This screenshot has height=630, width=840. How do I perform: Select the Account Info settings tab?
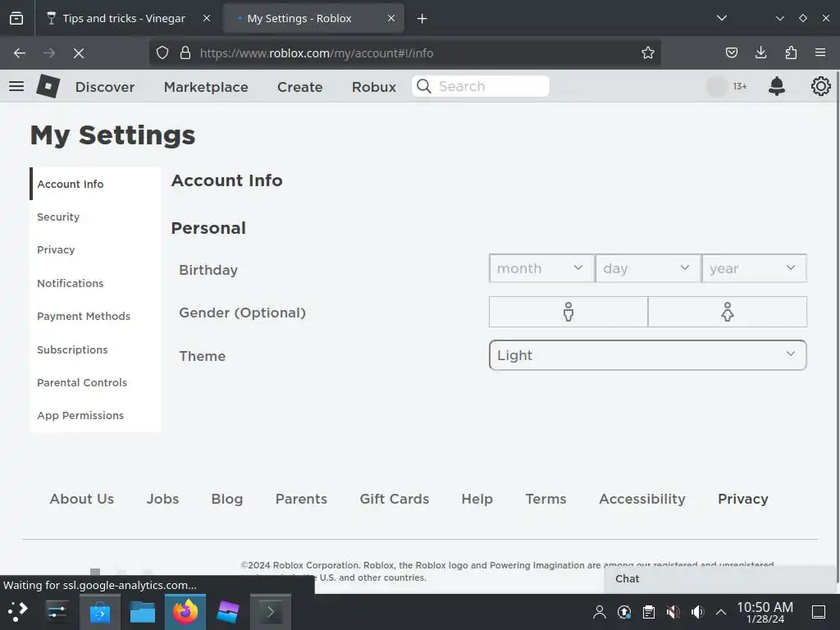tap(95, 184)
